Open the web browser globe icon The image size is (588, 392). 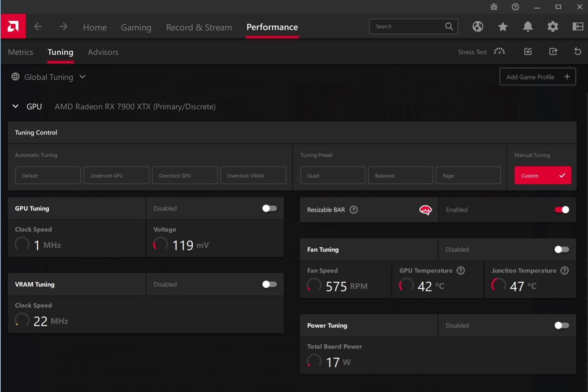pos(478,26)
